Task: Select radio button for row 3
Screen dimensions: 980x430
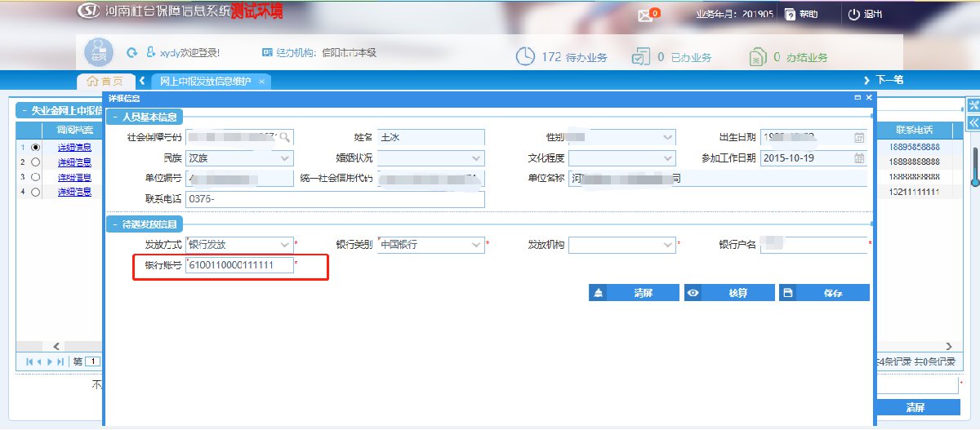Action: click(x=35, y=177)
